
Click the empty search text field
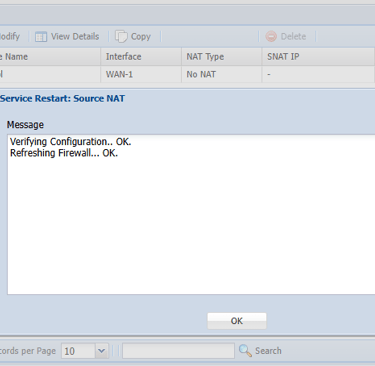pyautogui.click(x=178, y=351)
